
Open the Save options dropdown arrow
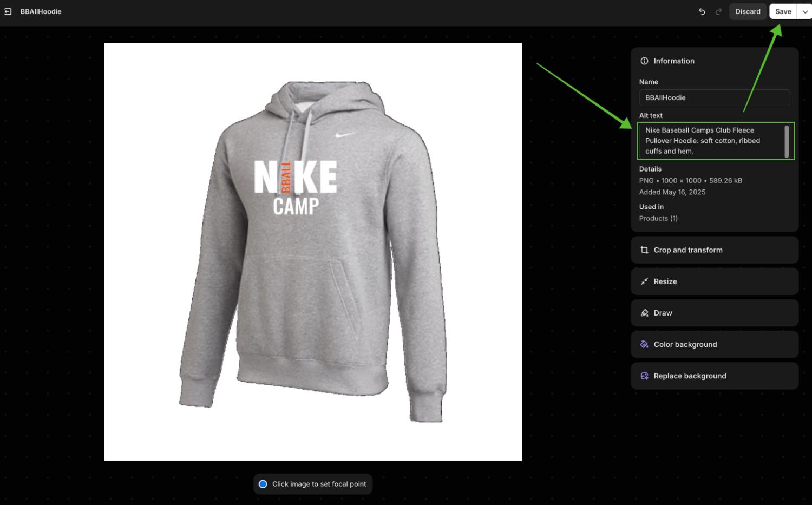pyautogui.click(x=805, y=11)
